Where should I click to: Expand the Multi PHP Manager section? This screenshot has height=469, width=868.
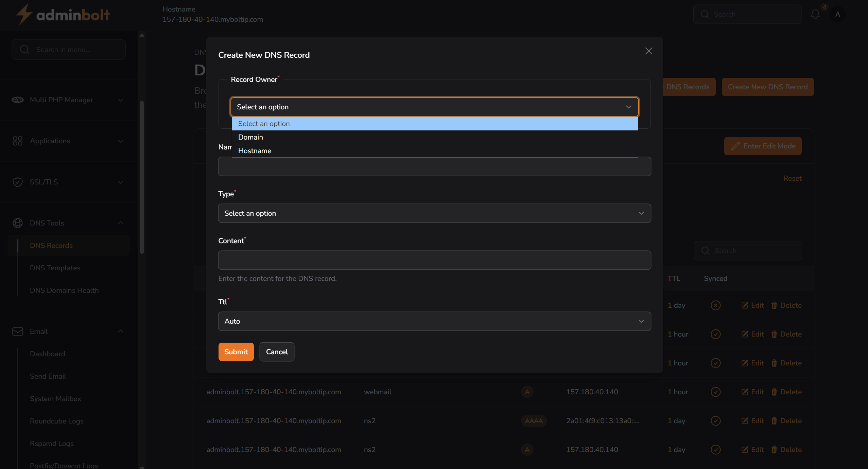point(121,100)
